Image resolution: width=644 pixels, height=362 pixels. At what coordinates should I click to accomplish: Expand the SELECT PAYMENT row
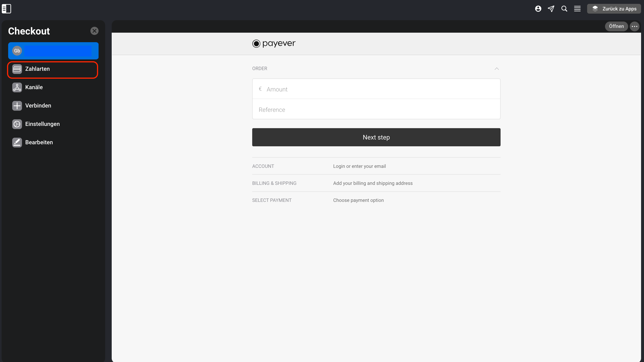coord(376,200)
